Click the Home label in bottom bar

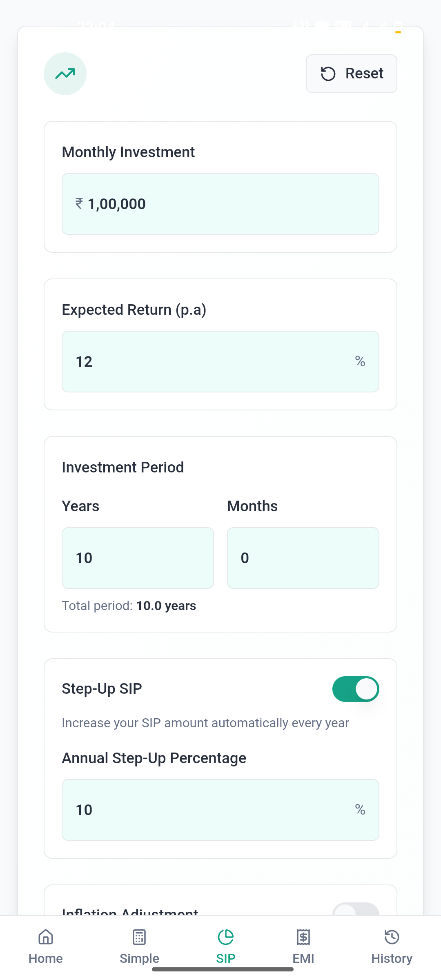45,959
